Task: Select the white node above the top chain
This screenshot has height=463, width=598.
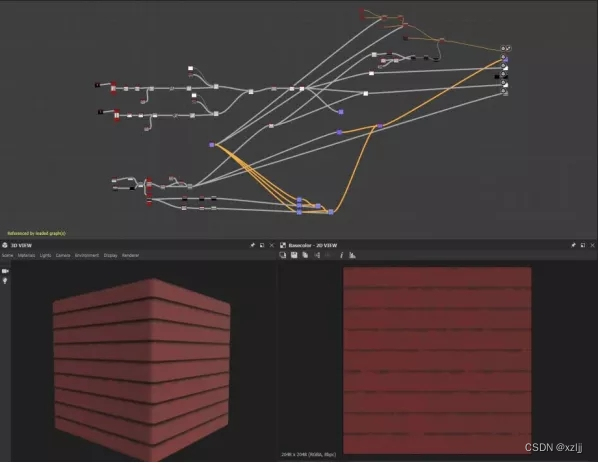Action: point(190,68)
